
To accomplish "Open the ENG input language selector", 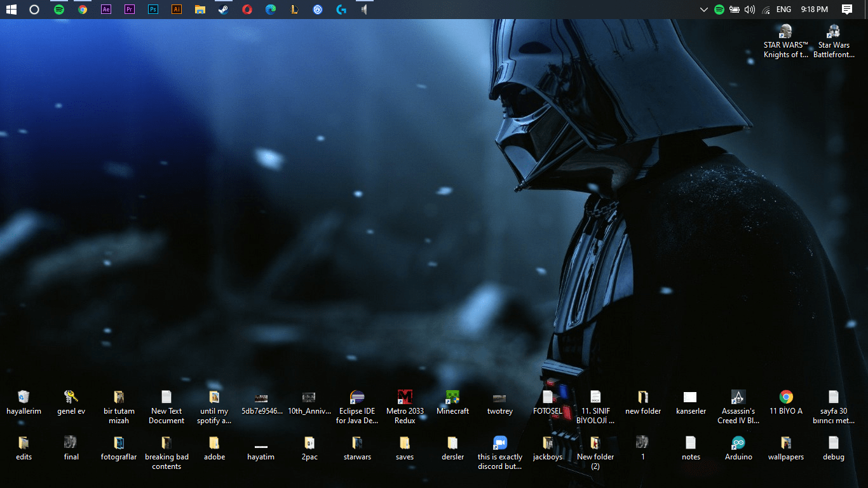I will click(x=783, y=10).
